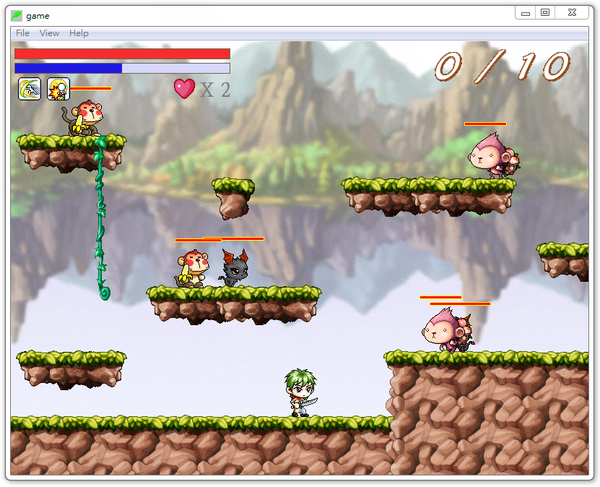The height and width of the screenshot is (487, 600).
Task: Click the tiny single-rock floating island
Action: tap(233, 198)
